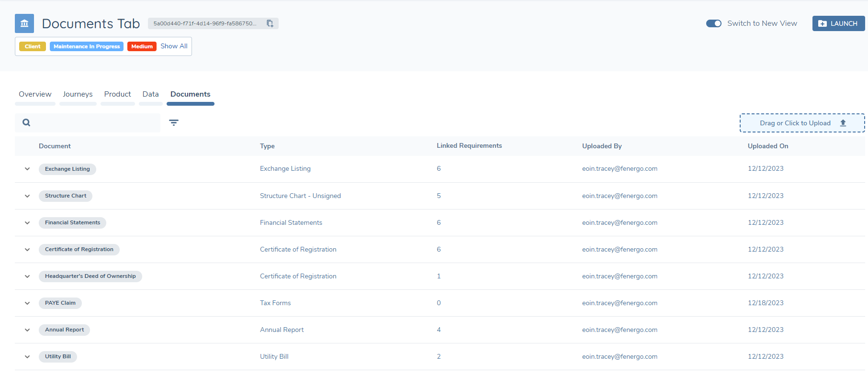Expand the Structure Chart row
The height and width of the screenshot is (375, 868).
[27, 196]
